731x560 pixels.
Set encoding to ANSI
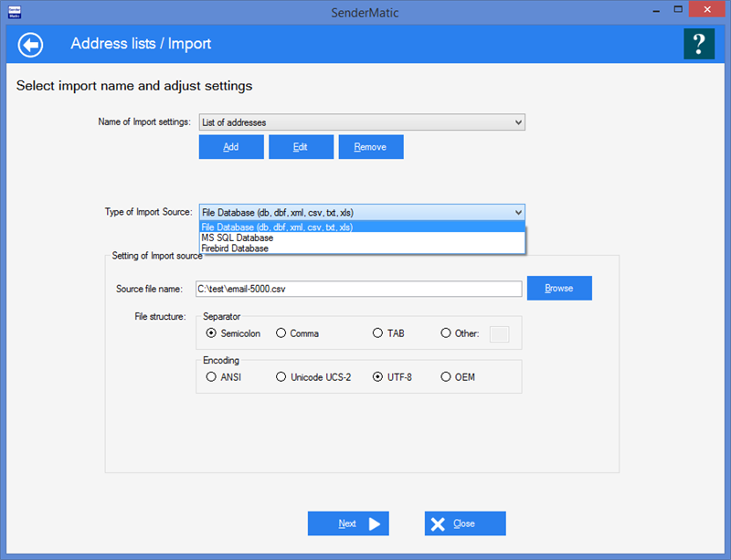click(211, 376)
